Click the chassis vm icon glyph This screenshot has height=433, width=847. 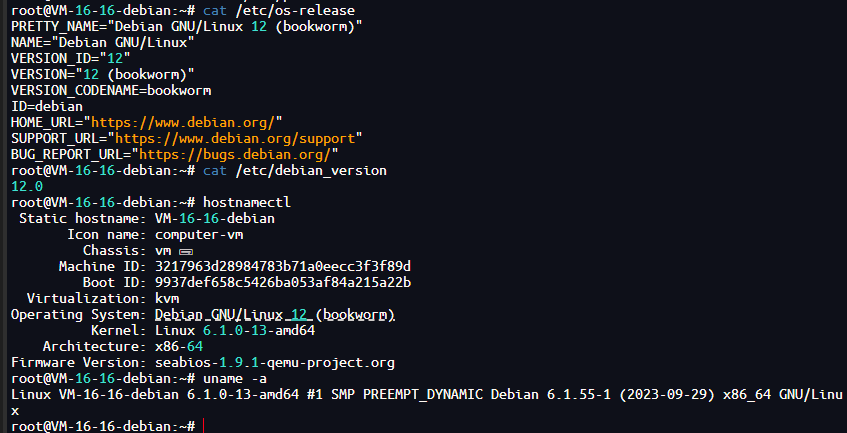[186, 252]
